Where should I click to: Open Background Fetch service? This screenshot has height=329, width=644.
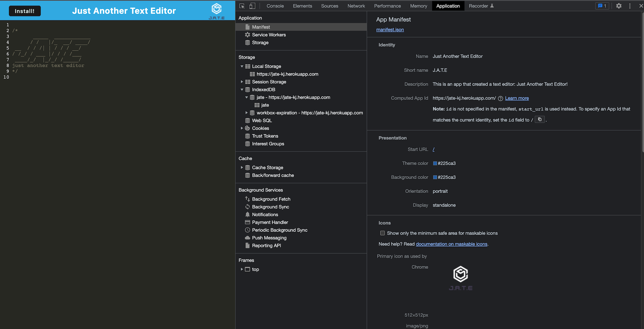point(271,199)
